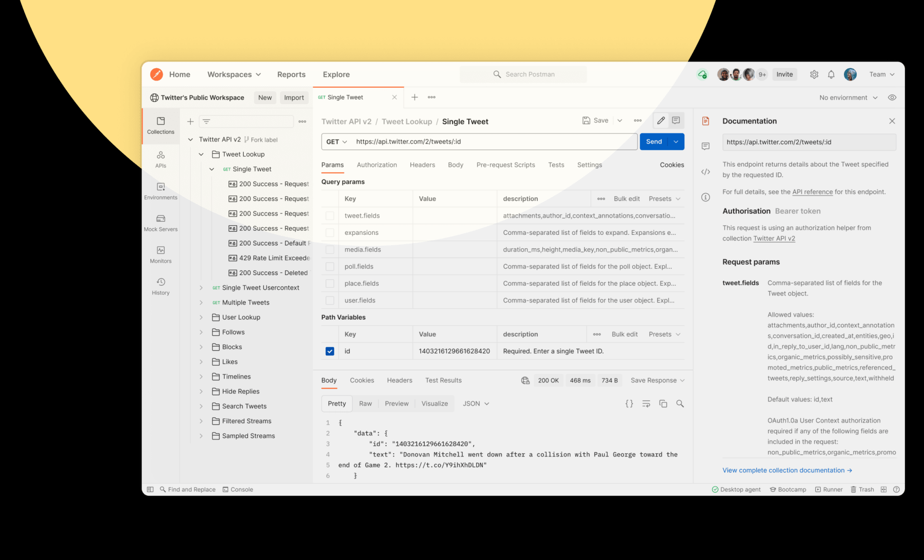Click the documentation icon in right sidebar
924x560 pixels.
(x=705, y=121)
